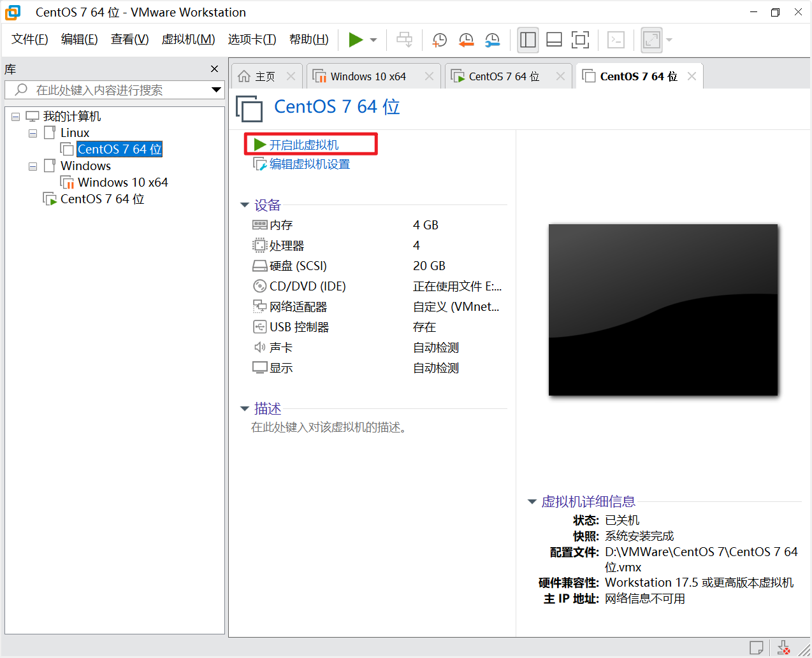
Task: Click the 硬盘 (SCSI) device row
Action: 379,266
